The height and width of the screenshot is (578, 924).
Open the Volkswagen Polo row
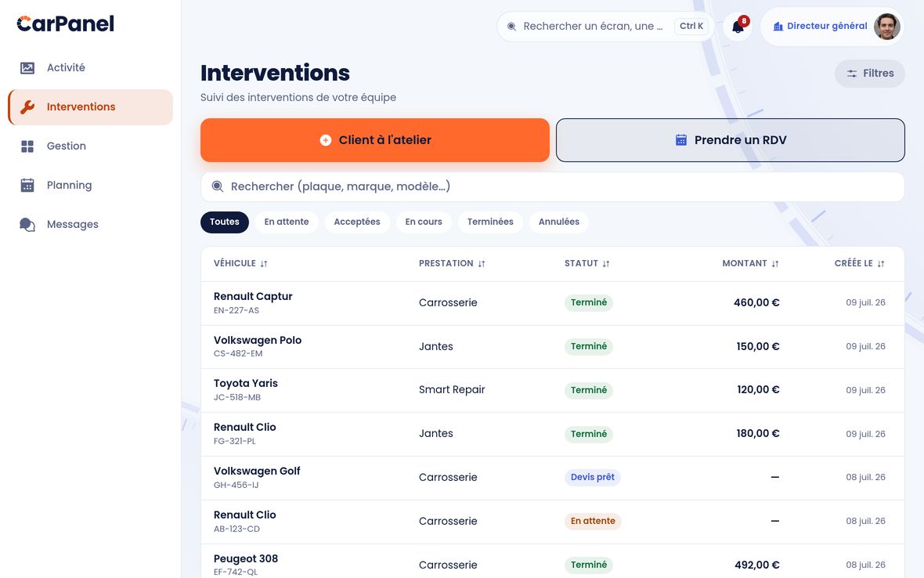(552, 346)
